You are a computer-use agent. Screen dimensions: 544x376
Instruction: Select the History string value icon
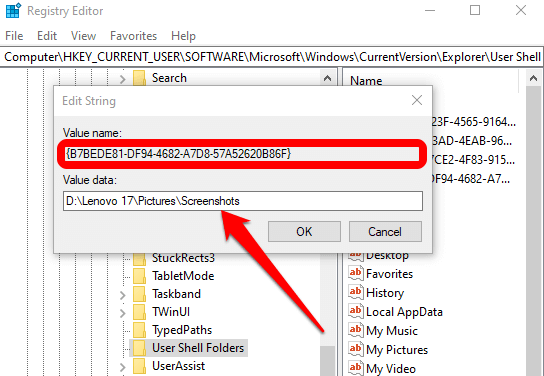tap(356, 292)
